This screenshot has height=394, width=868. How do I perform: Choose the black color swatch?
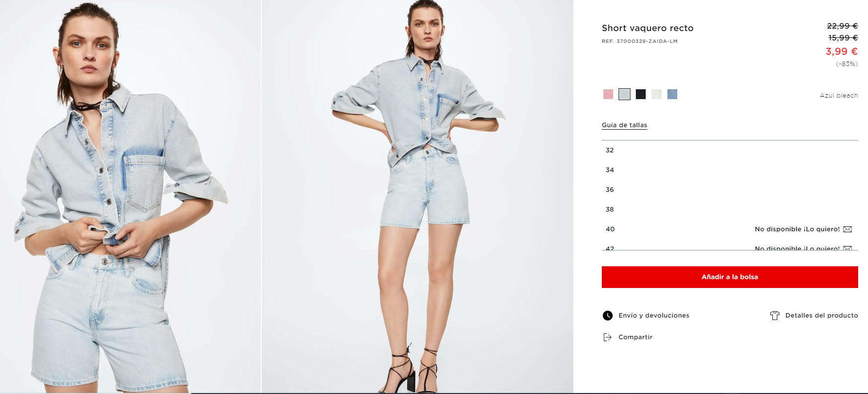(641, 94)
